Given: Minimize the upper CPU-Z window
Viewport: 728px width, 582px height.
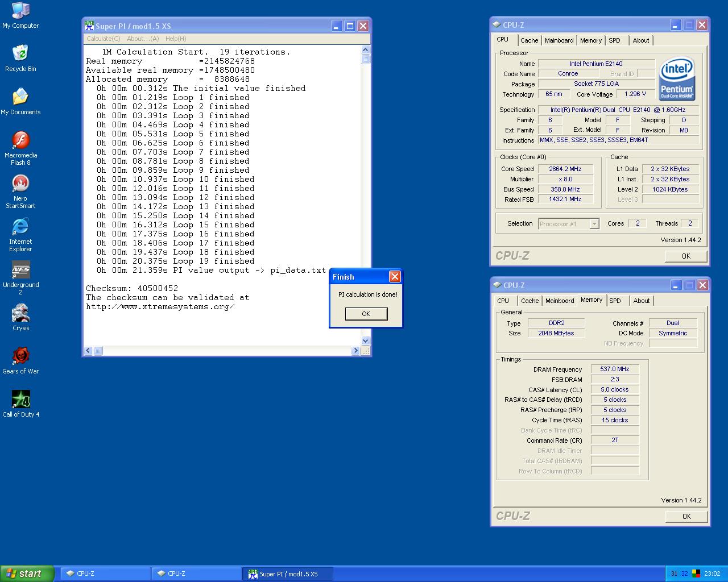Looking at the screenshot, I should [x=675, y=25].
